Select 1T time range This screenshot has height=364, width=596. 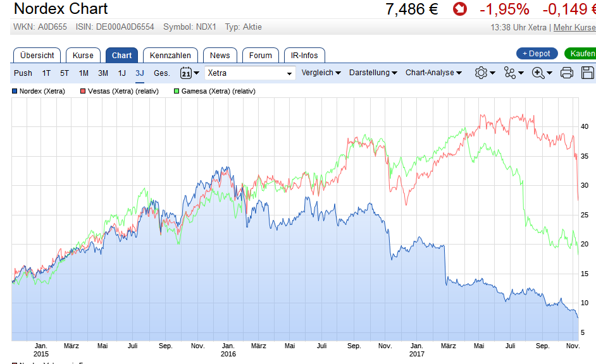[46, 73]
